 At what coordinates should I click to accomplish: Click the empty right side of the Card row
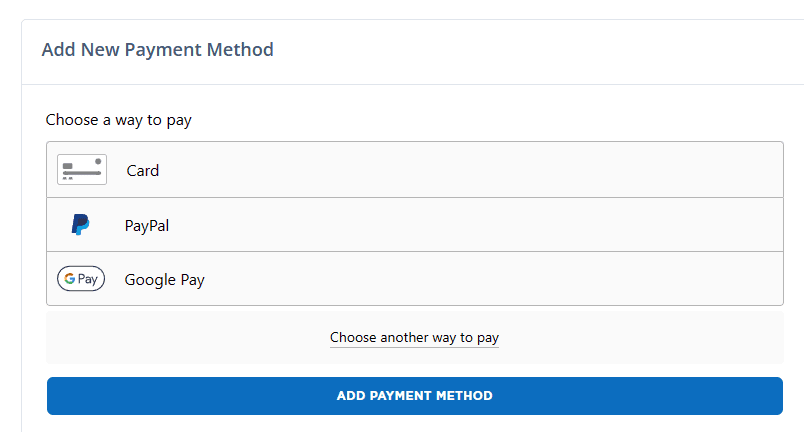click(x=650, y=170)
